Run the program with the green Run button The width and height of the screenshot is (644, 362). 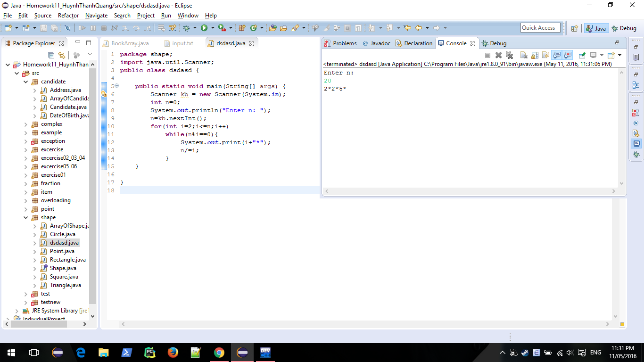pos(204,28)
